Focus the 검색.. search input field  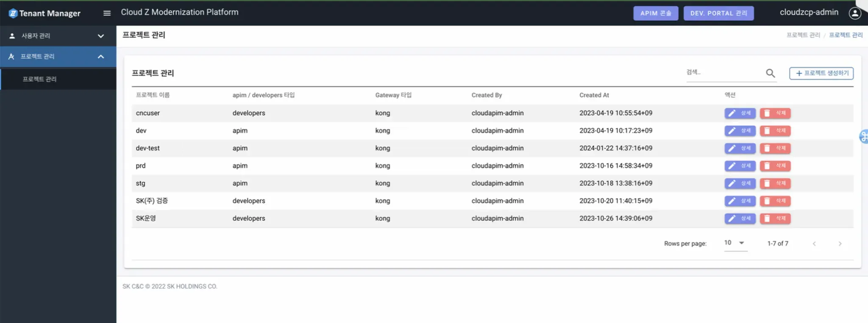click(725, 73)
